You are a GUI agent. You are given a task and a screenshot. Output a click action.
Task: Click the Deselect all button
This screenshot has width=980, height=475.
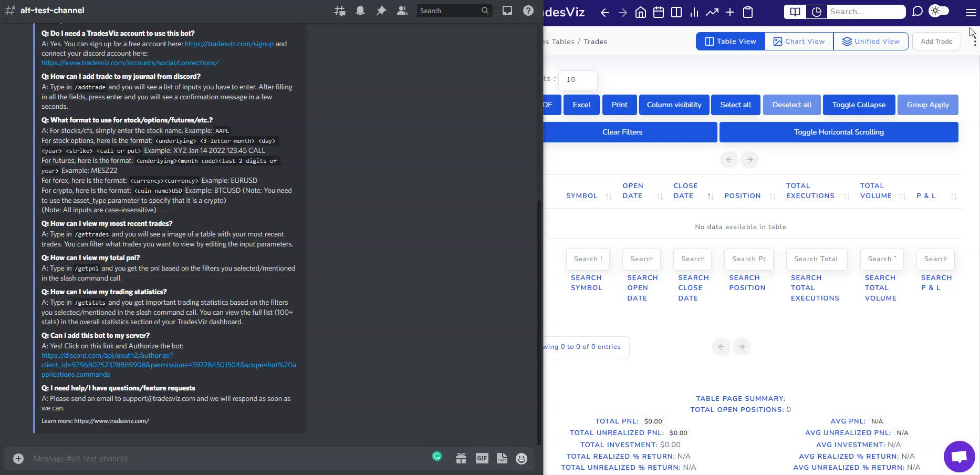click(792, 105)
